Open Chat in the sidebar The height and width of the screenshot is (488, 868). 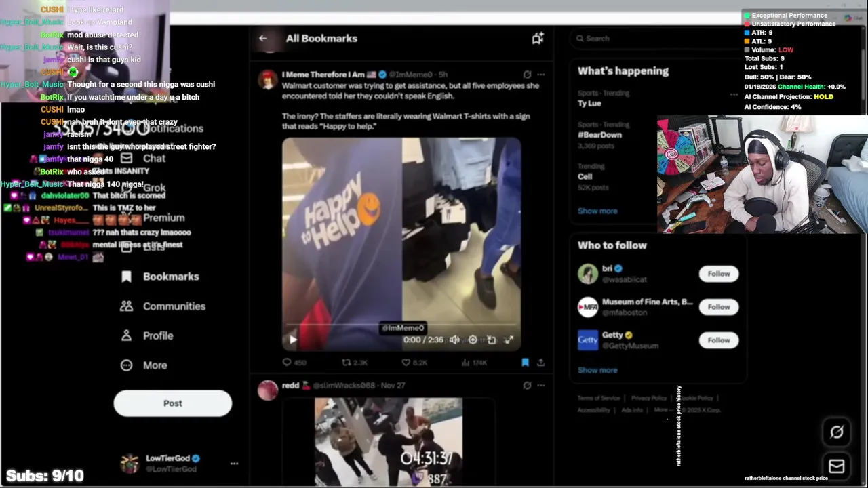tap(144, 158)
